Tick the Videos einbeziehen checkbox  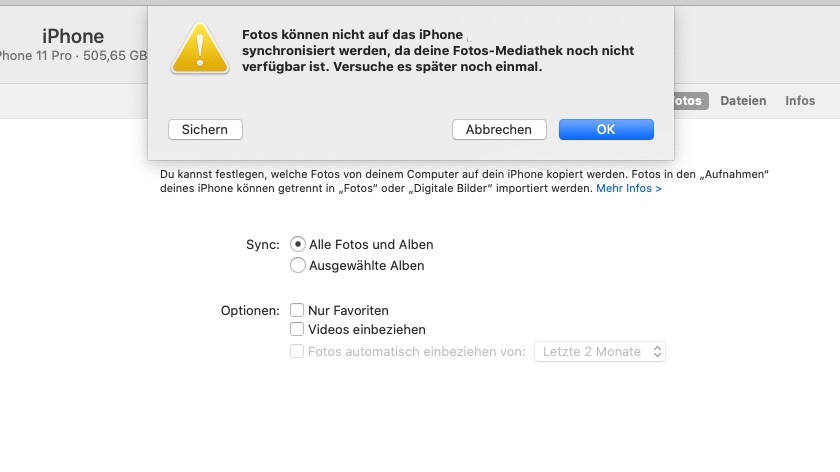[297, 329]
